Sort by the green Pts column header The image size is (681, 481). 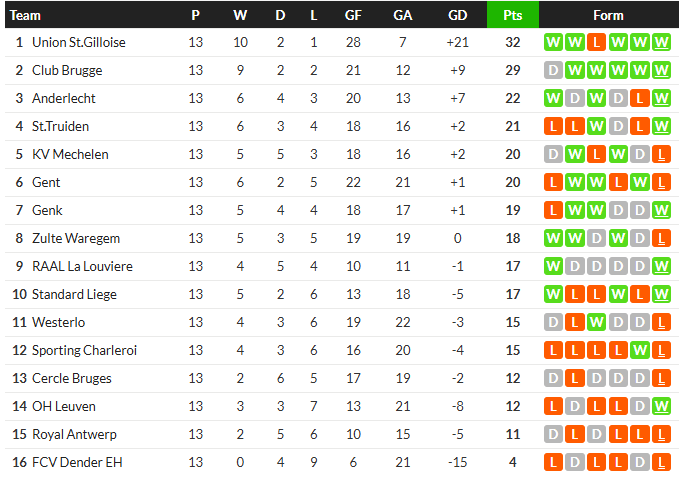pos(513,15)
